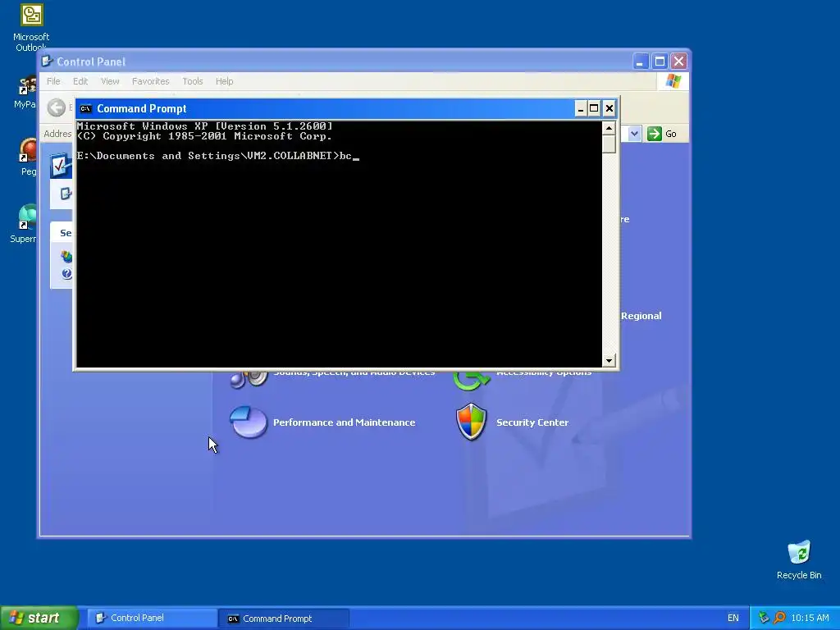Screen dimensions: 840x630
Task: Minimize the Control Panel window
Action: click(640, 62)
